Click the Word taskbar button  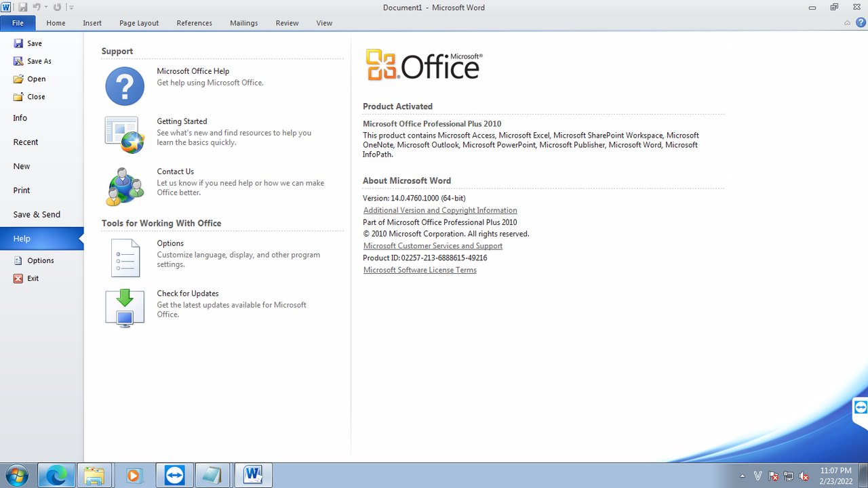[253, 475]
